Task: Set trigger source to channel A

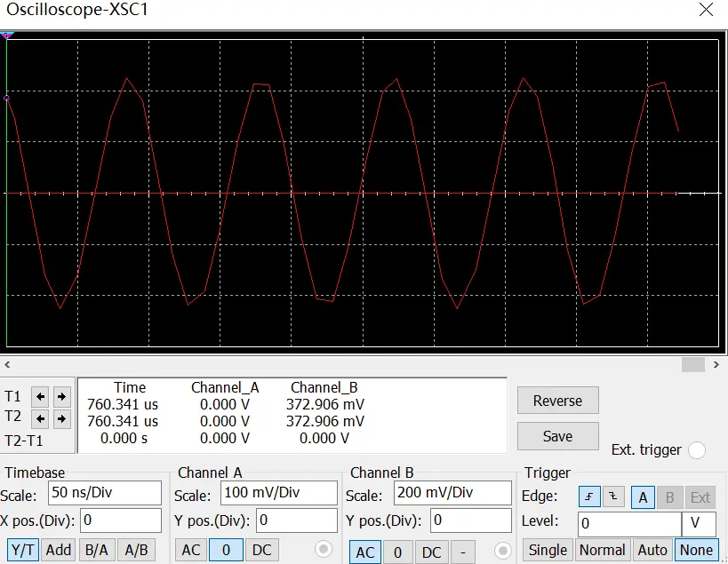Action: (x=643, y=497)
